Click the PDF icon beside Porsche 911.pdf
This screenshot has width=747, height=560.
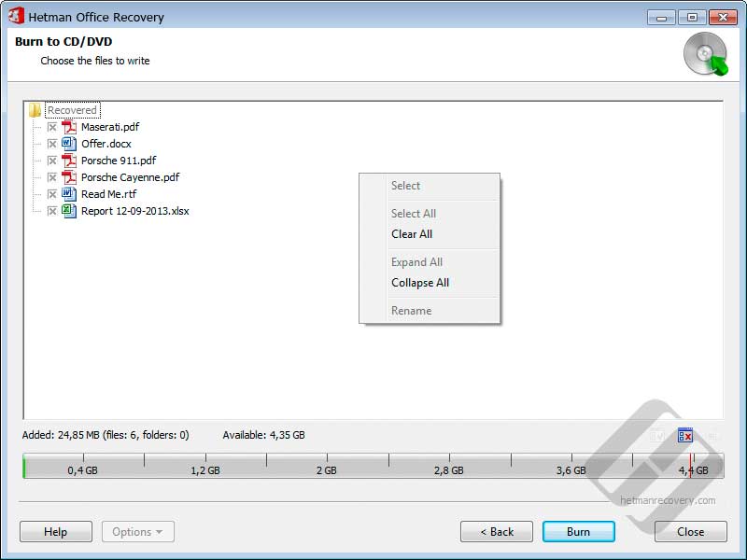tap(69, 161)
